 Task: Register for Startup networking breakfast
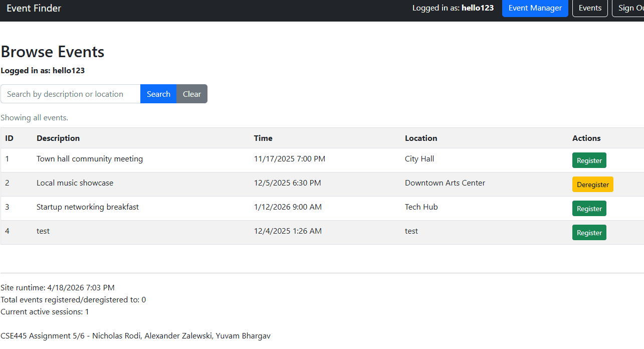tap(589, 209)
